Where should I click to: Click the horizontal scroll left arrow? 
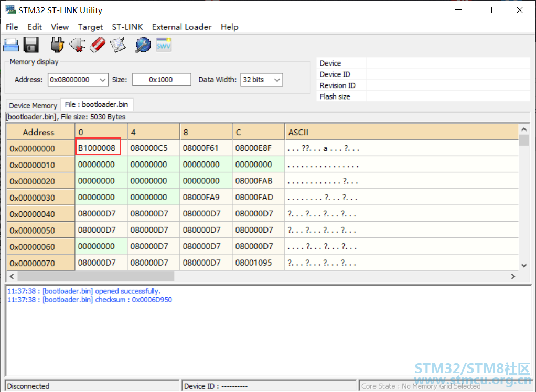tap(12, 276)
